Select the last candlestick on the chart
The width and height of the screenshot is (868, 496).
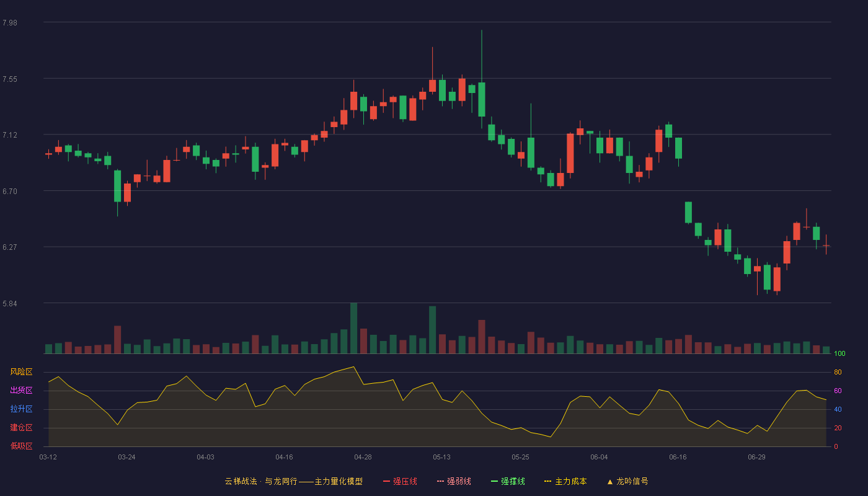click(826, 246)
